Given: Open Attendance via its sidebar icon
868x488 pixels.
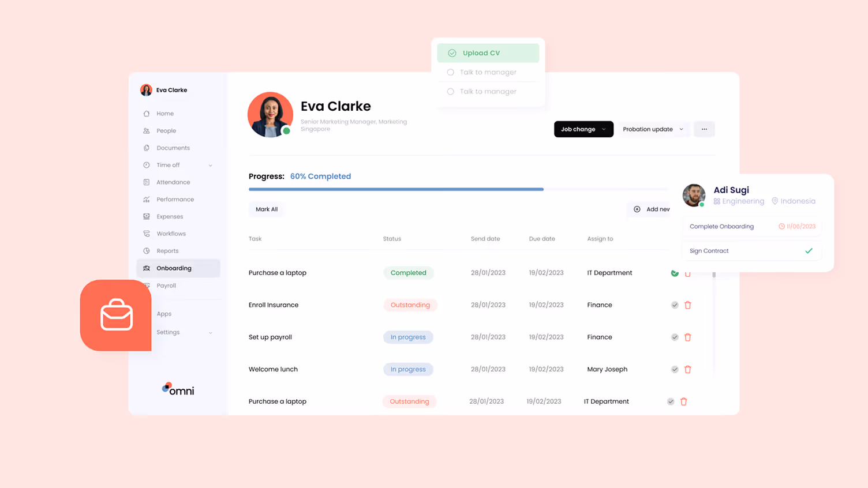Looking at the screenshot, I should [148, 182].
